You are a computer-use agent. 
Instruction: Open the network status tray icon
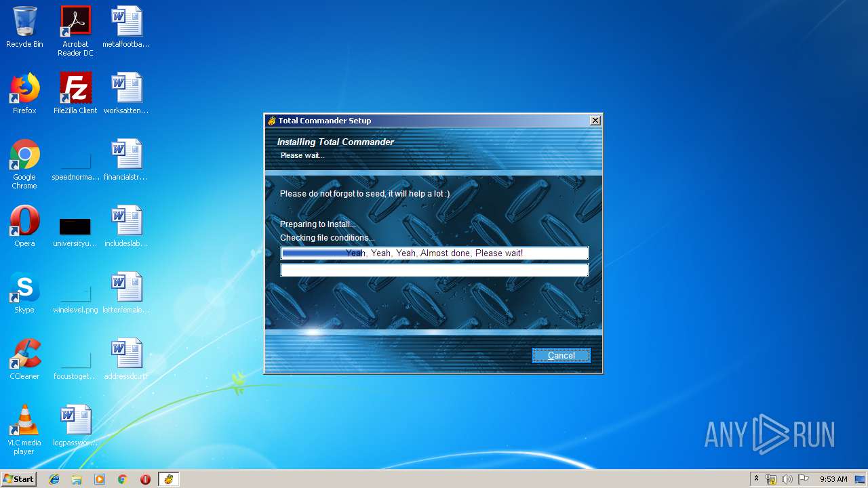click(x=771, y=479)
